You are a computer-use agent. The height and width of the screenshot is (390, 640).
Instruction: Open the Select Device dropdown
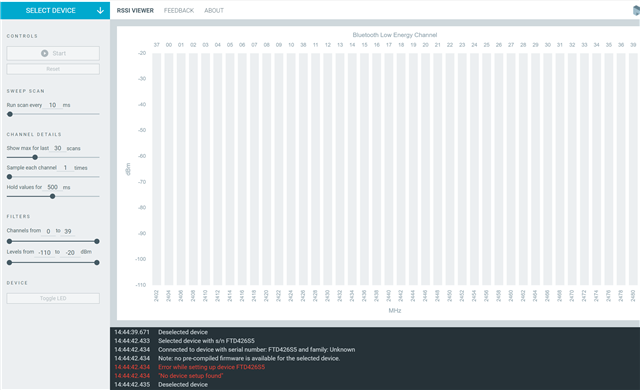tap(55, 10)
